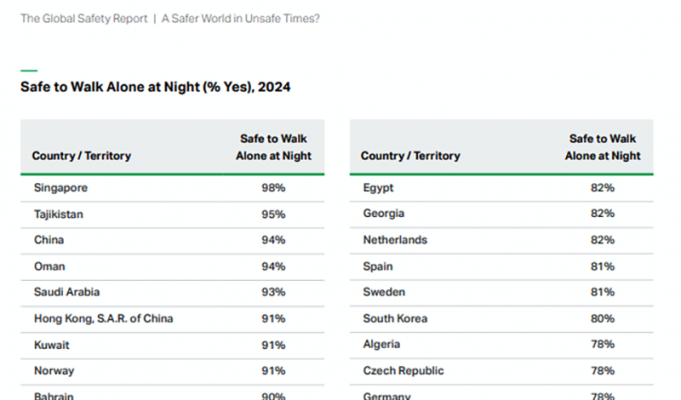Select Saudi Arabia's 93% value

click(274, 292)
